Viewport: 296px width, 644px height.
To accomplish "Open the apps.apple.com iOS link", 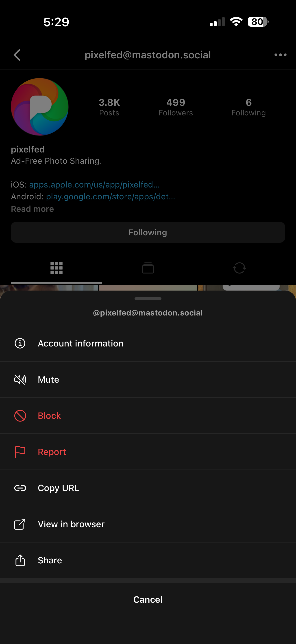I will pos(94,185).
